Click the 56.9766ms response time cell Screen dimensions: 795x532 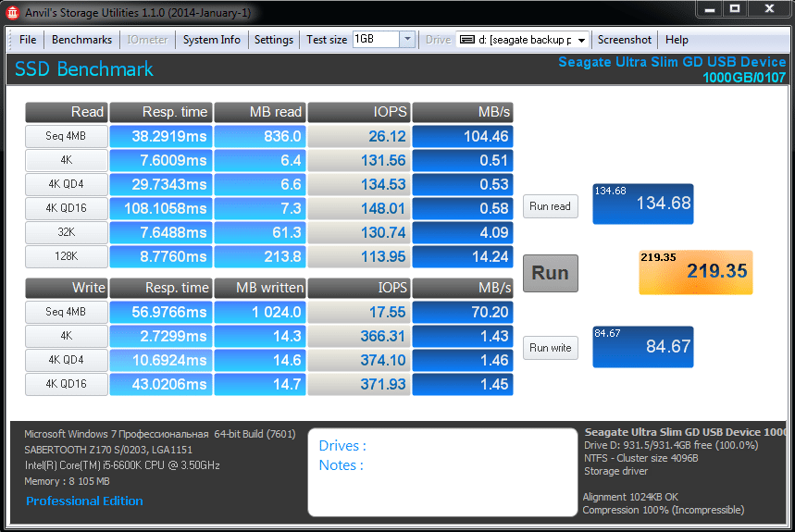pos(161,312)
